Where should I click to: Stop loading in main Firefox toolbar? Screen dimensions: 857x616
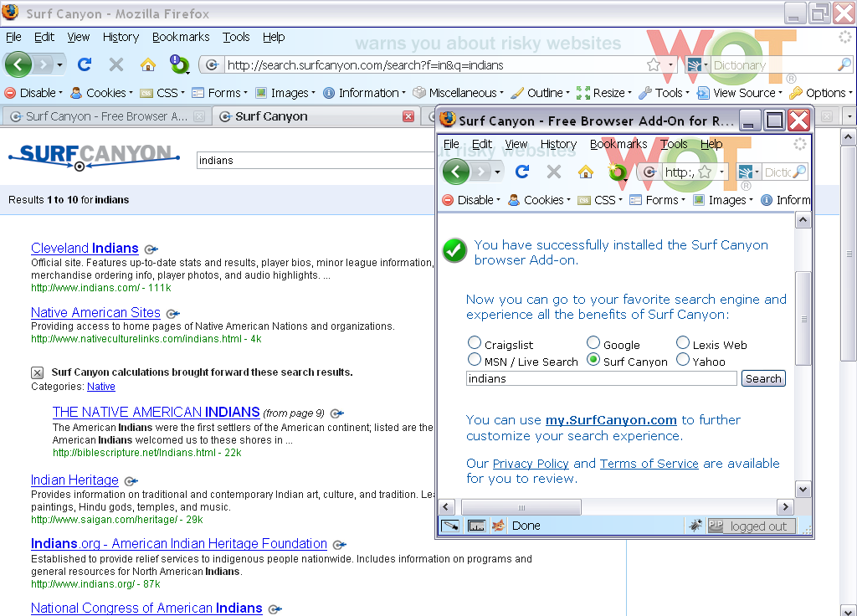[115, 64]
